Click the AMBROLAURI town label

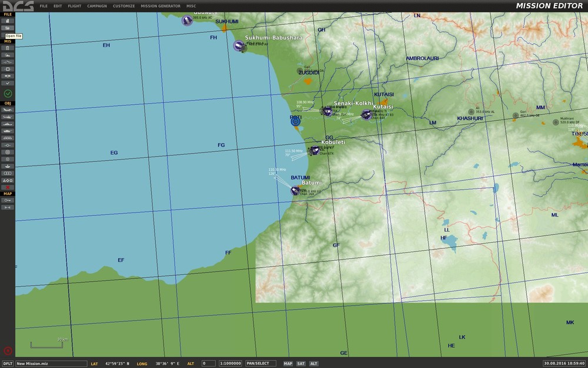coord(422,58)
